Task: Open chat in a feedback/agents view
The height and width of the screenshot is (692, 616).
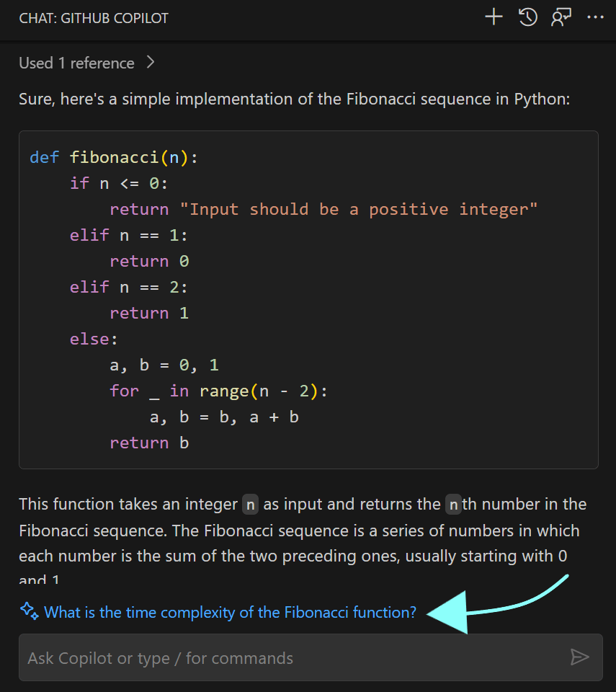Action: [561, 17]
